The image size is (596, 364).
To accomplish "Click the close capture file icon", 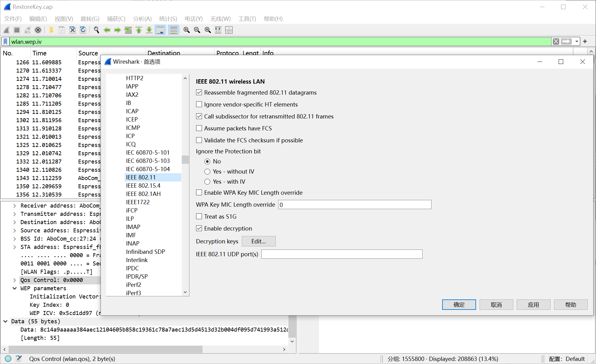I will click(x=72, y=30).
